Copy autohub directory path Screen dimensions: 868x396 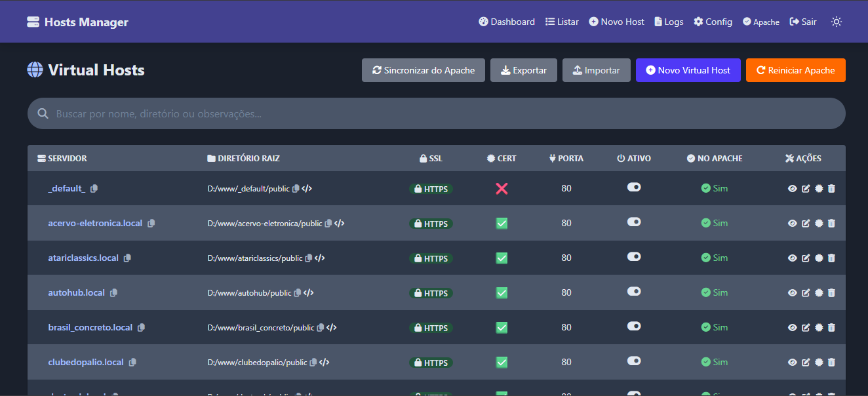298,293
